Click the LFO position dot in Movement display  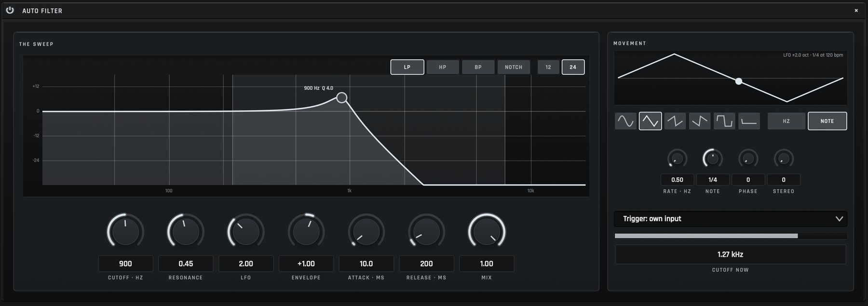(738, 81)
